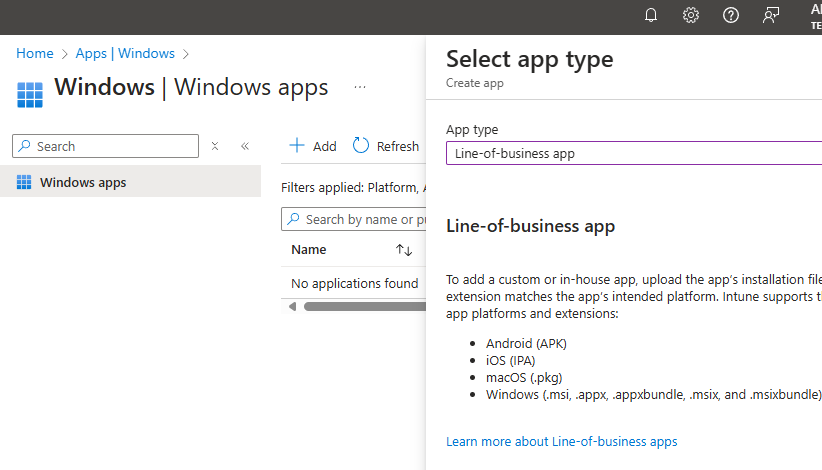The width and height of the screenshot is (822, 470).
Task: Click the Select app type heading
Action: click(x=529, y=59)
